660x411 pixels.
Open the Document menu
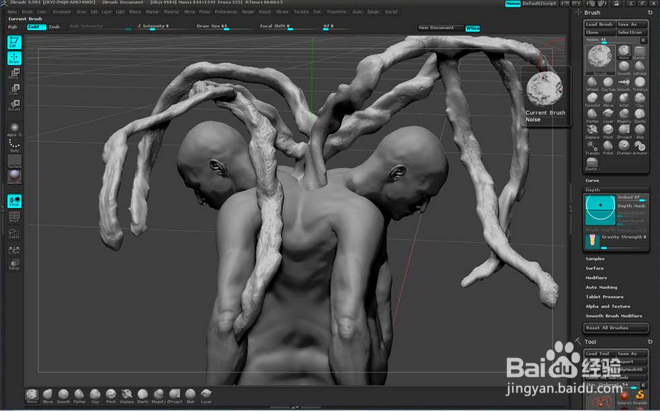(61, 12)
